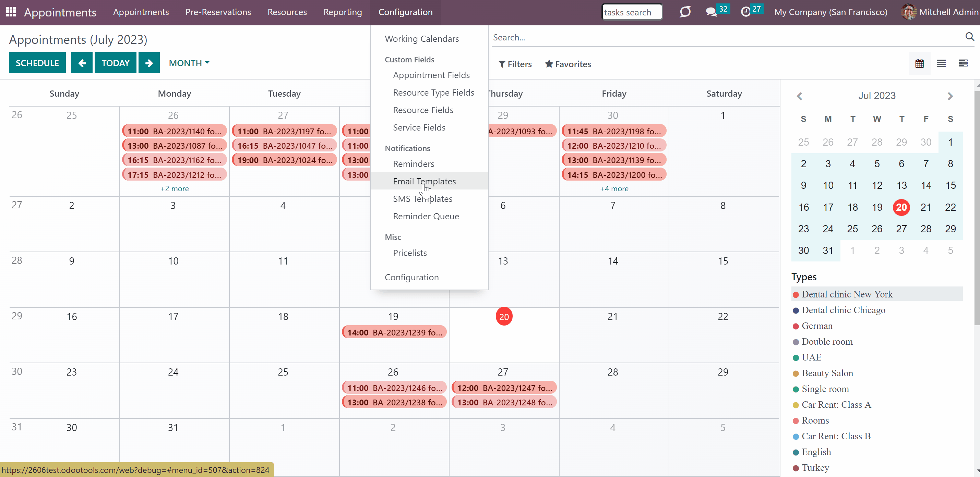980x477 pixels.
Task: Toggle Double room type filter
Action: [x=876, y=341]
